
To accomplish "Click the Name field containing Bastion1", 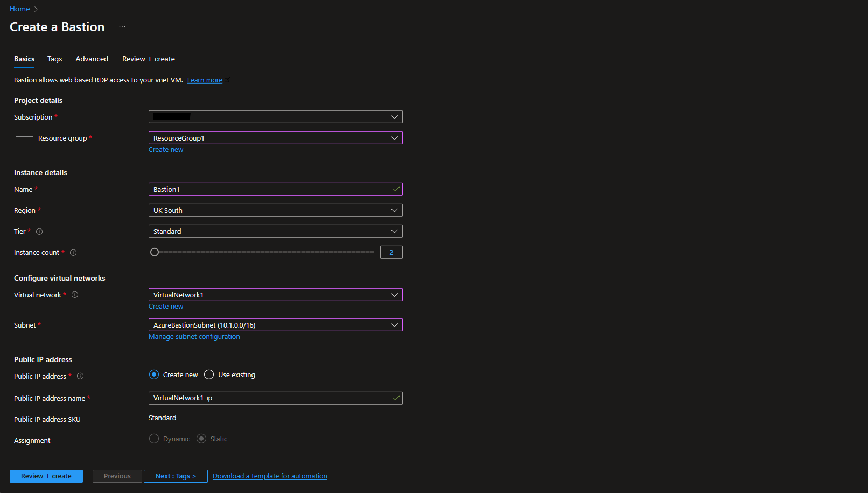I will coord(275,189).
